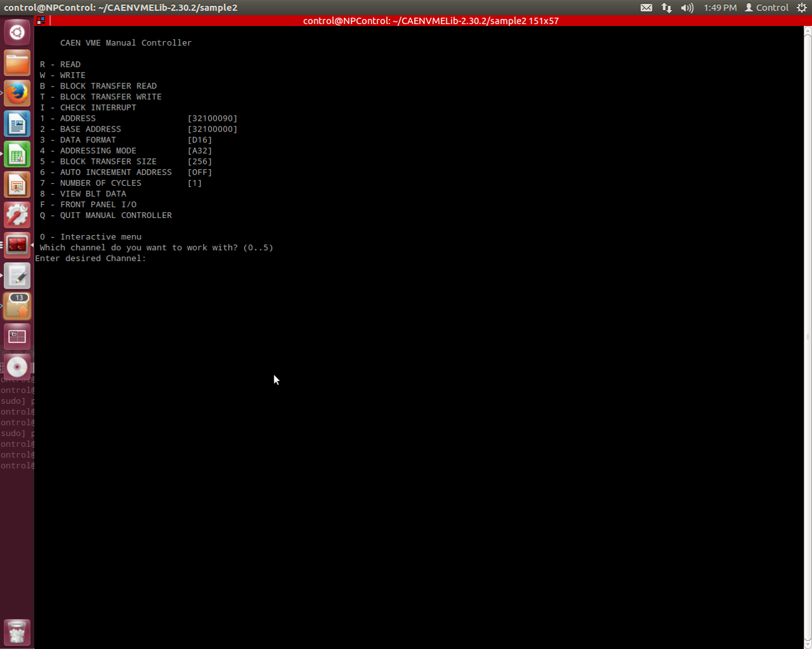Click the data format value [D16]
The image size is (812, 649).
tap(200, 140)
